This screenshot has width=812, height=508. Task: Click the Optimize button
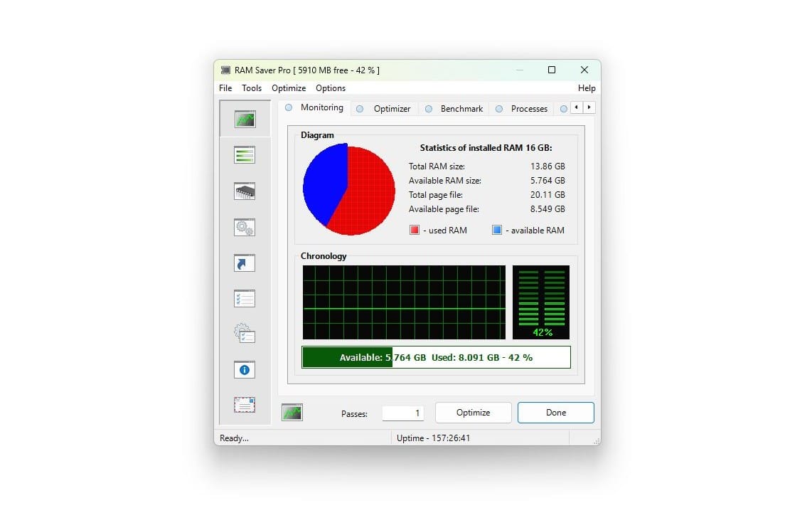(x=474, y=413)
